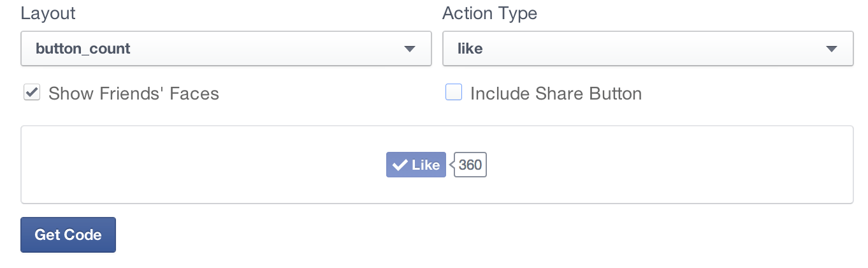Viewport: 868px width, 268px height.
Task: Click the pointer notch of count bubble
Action: 452,165
